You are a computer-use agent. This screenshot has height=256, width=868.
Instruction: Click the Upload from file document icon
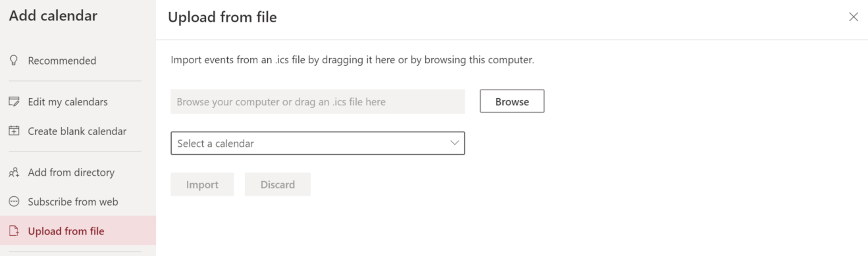click(x=14, y=231)
